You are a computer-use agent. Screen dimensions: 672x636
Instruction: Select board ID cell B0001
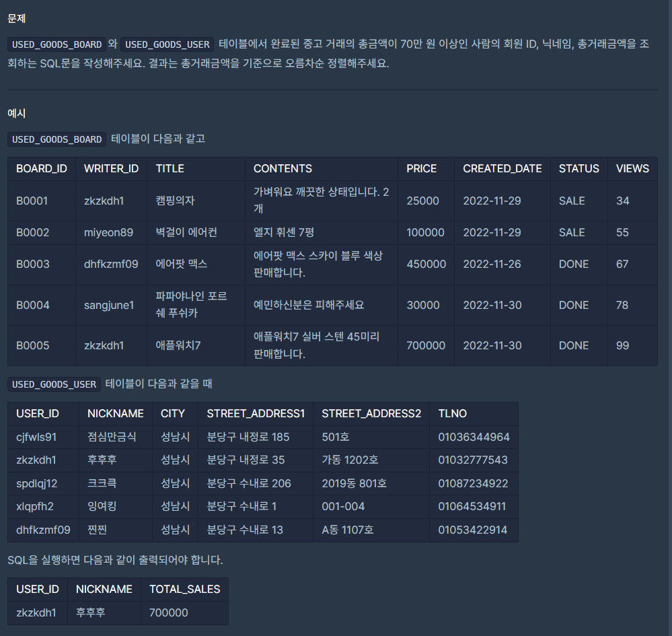(x=32, y=201)
